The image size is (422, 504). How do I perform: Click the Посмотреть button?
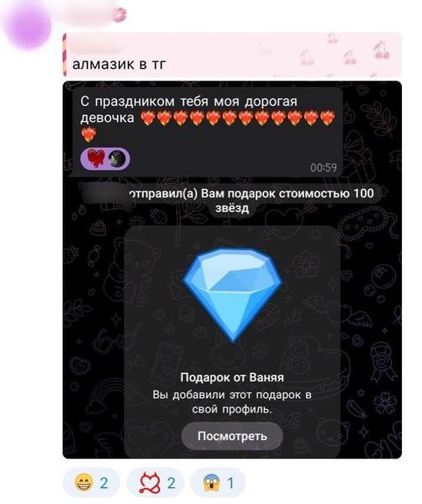(x=232, y=436)
